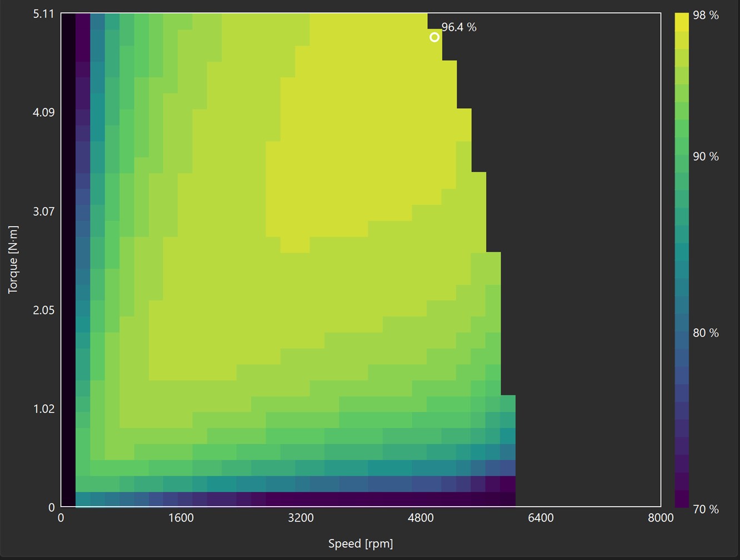Click the 4.09 torque tick label
Screen dimensions: 740x560
point(44,112)
